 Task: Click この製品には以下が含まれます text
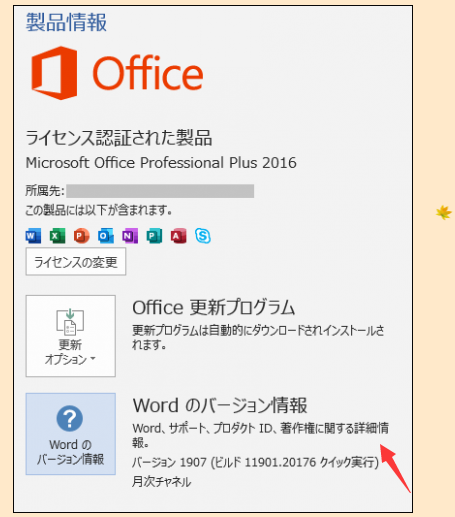tap(99, 210)
